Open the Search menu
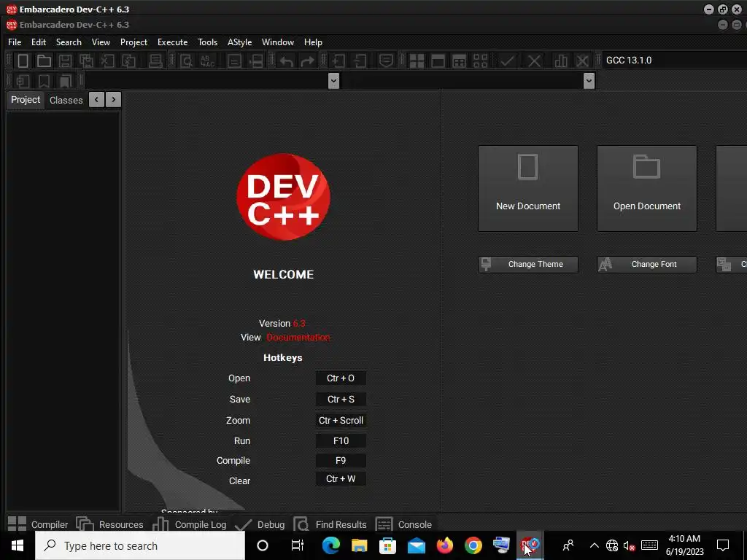The image size is (747, 560). 69,42
